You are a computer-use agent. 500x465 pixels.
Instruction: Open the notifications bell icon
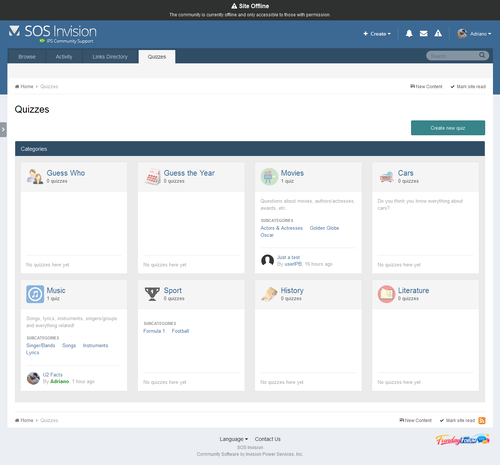point(409,33)
